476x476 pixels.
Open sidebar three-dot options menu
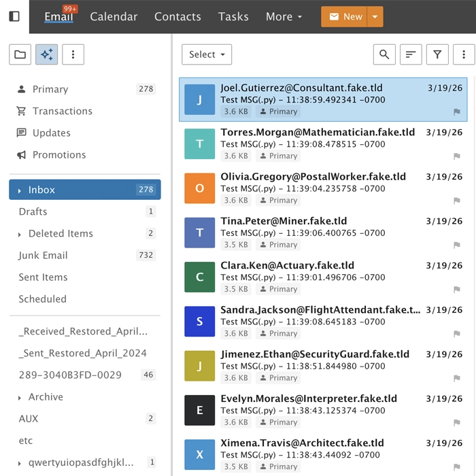pos(73,54)
